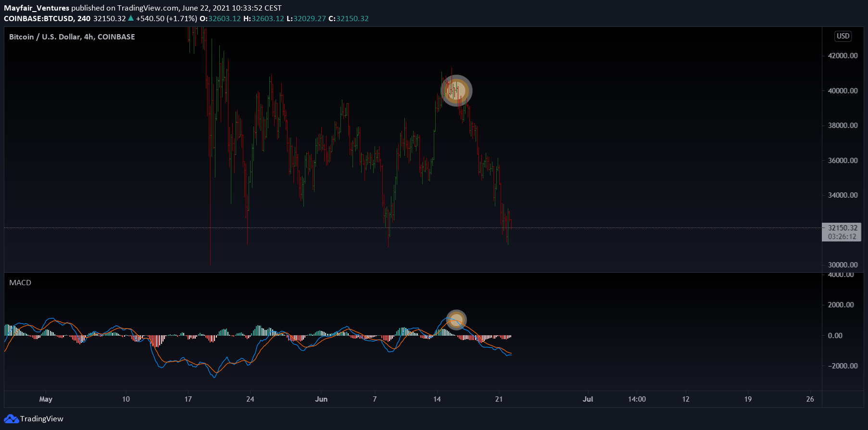Click the 36000.00 price axis label

[843, 161]
